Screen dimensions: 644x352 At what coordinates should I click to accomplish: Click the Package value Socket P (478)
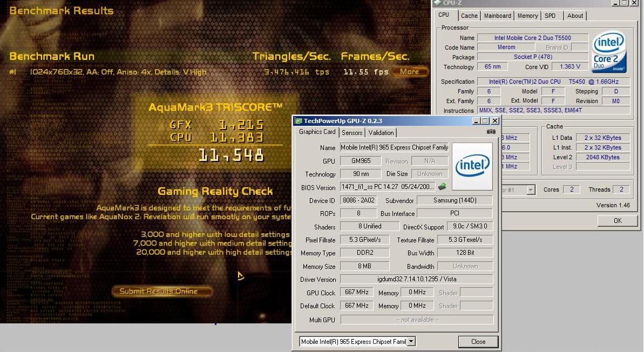[x=533, y=57]
